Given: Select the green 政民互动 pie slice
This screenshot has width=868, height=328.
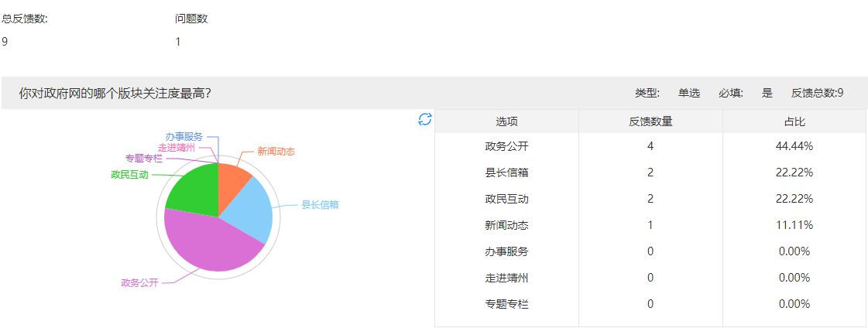Looking at the screenshot, I should [197, 191].
